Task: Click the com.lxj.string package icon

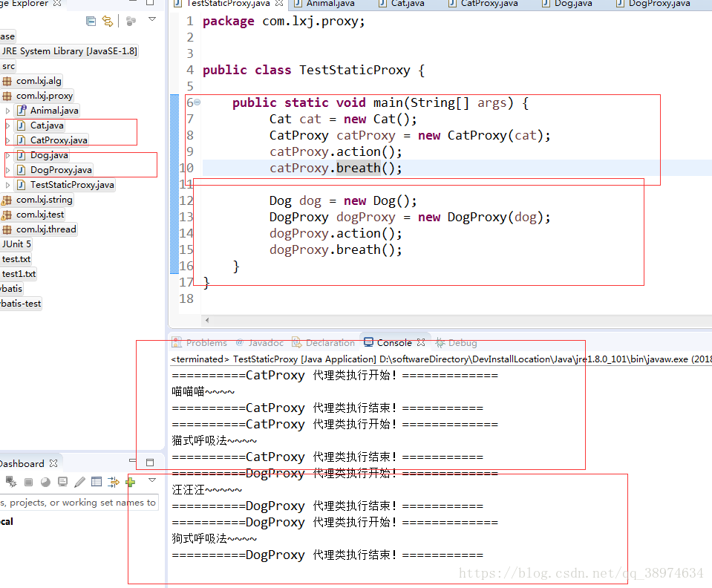Action: coord(7,200)
